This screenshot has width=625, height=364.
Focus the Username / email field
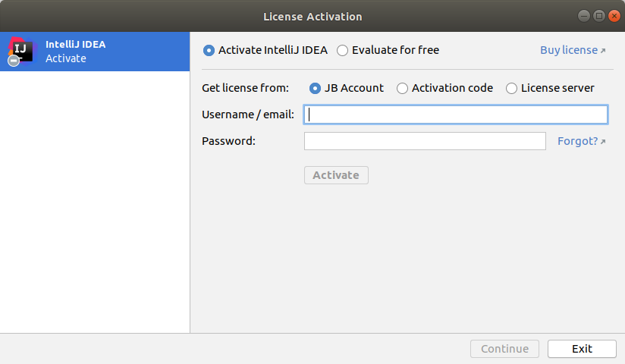[x=456, y=115]
